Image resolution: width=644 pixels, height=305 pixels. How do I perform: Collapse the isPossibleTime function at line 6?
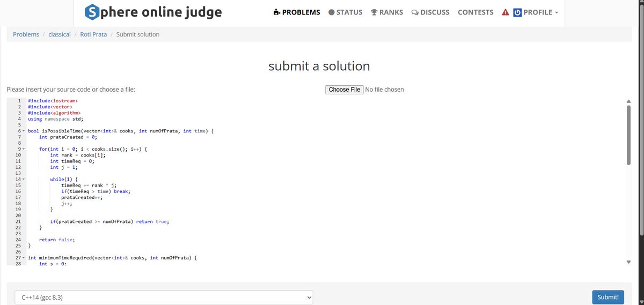(x=24, y=131)
